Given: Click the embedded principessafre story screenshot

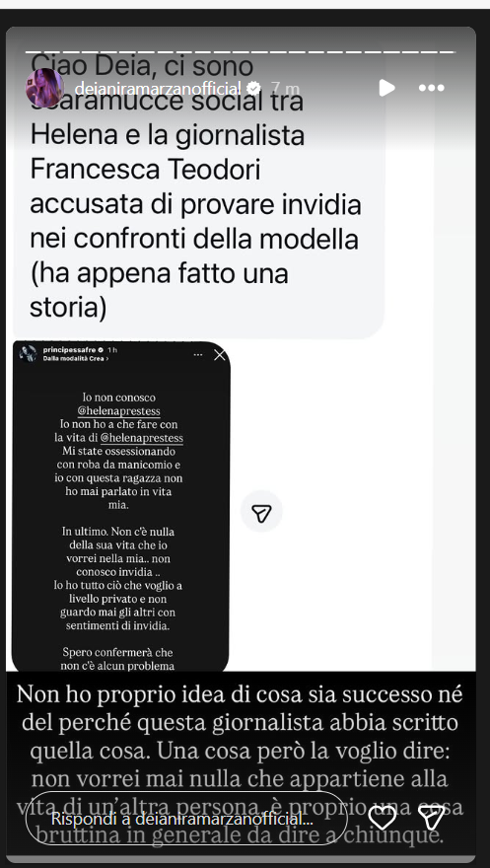Looking at the screenshot, I should tap(120, 506).
